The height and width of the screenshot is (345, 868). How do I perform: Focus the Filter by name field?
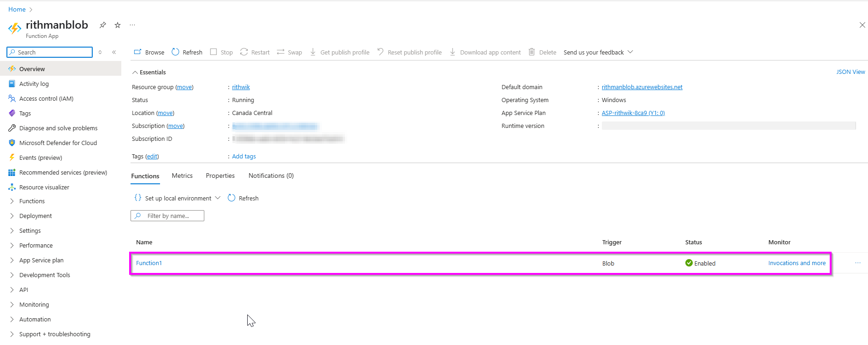pyautogui.click(x=167, y=216)
